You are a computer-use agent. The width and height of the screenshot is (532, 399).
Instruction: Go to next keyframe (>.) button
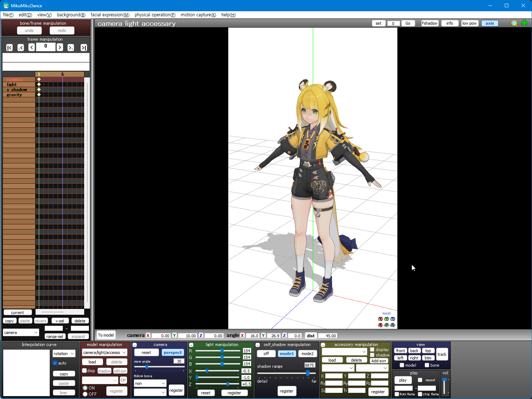coord(71,48)
